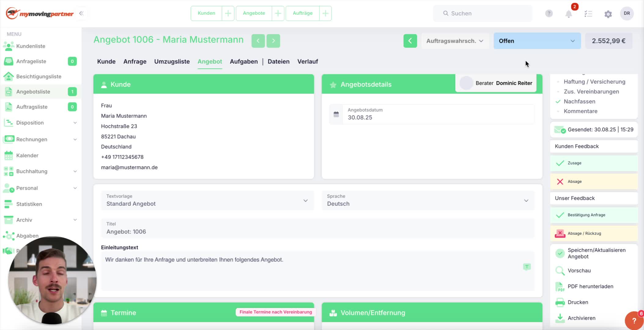Open notifications bell icon

568,14
